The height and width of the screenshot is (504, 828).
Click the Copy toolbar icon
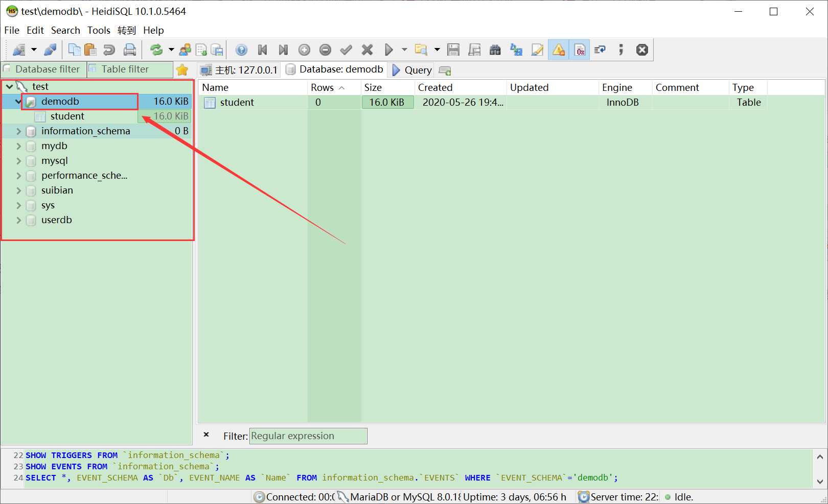(x=75, y=50)
